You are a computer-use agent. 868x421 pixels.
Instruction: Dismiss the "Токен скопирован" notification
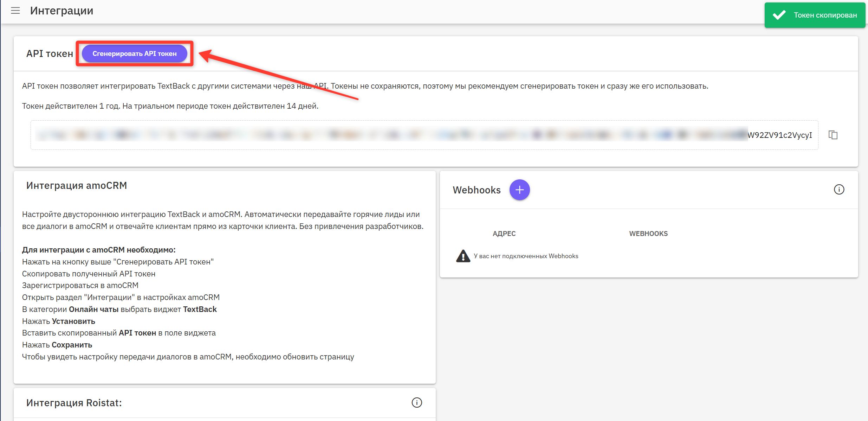825,15
